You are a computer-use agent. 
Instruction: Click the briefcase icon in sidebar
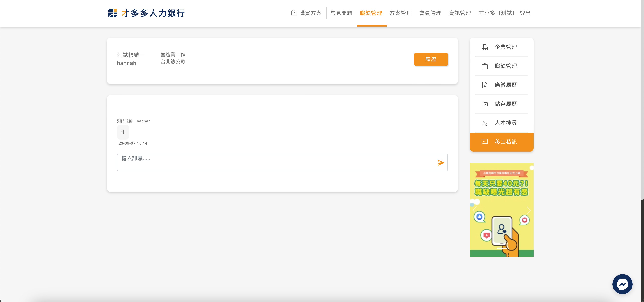point(485,66)
